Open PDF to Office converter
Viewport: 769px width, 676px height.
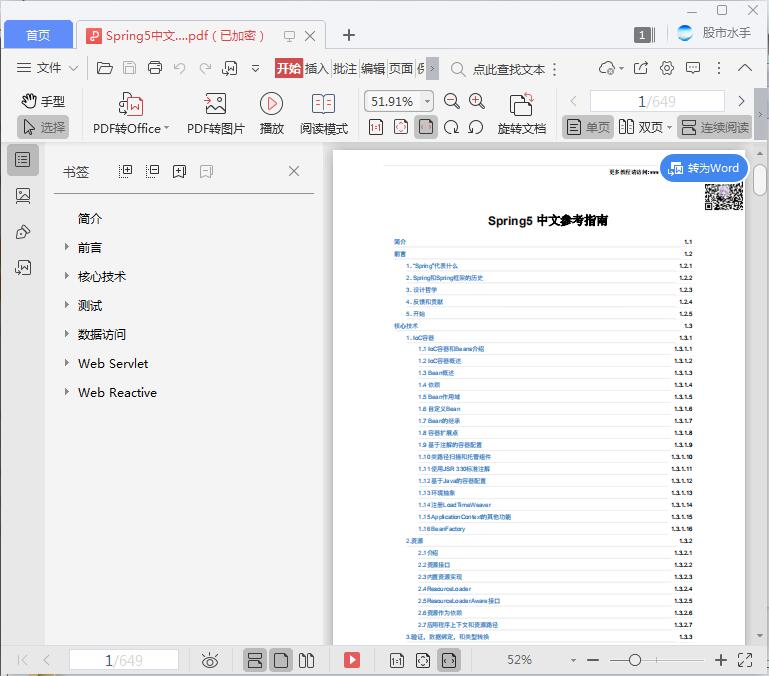tap(130, 114)
